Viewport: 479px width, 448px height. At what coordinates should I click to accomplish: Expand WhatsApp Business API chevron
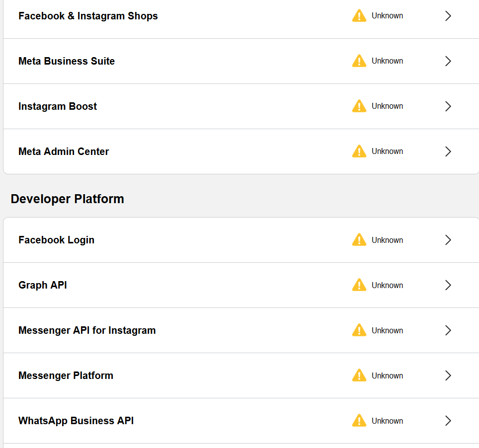click(448, 421)
